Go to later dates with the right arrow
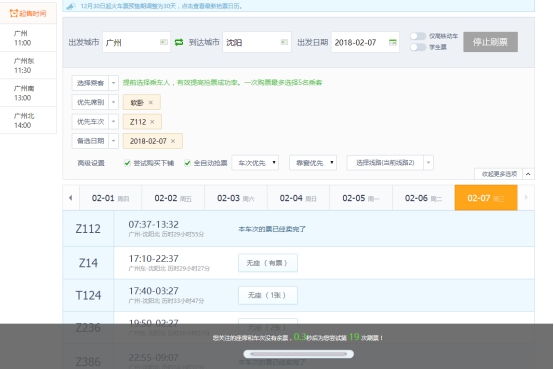Viewport: 554px width, 369px height. tap(526, 198)
